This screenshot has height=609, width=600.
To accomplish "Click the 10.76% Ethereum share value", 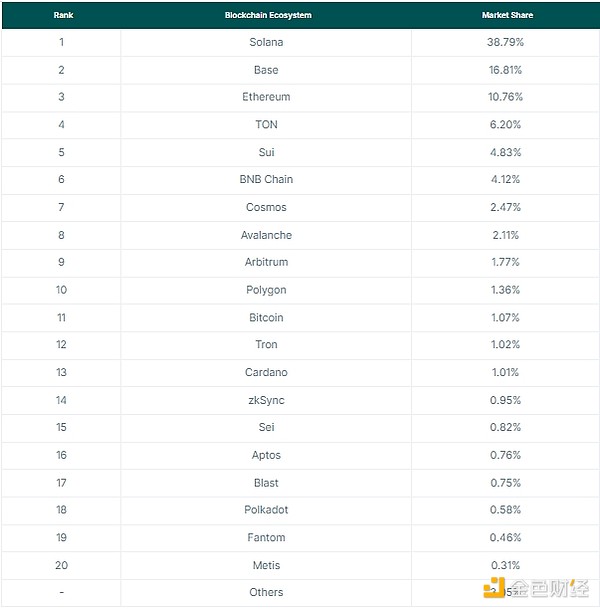I will (503, 97).
